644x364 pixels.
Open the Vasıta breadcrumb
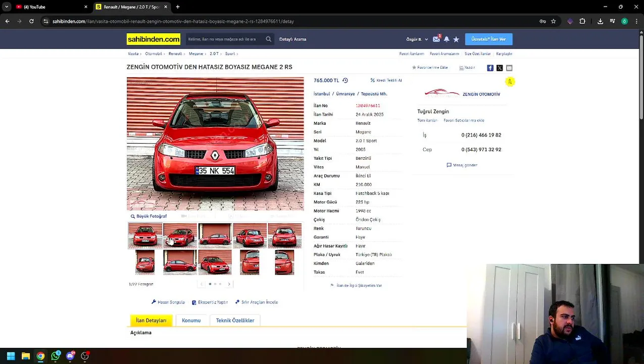pos(133,54)
